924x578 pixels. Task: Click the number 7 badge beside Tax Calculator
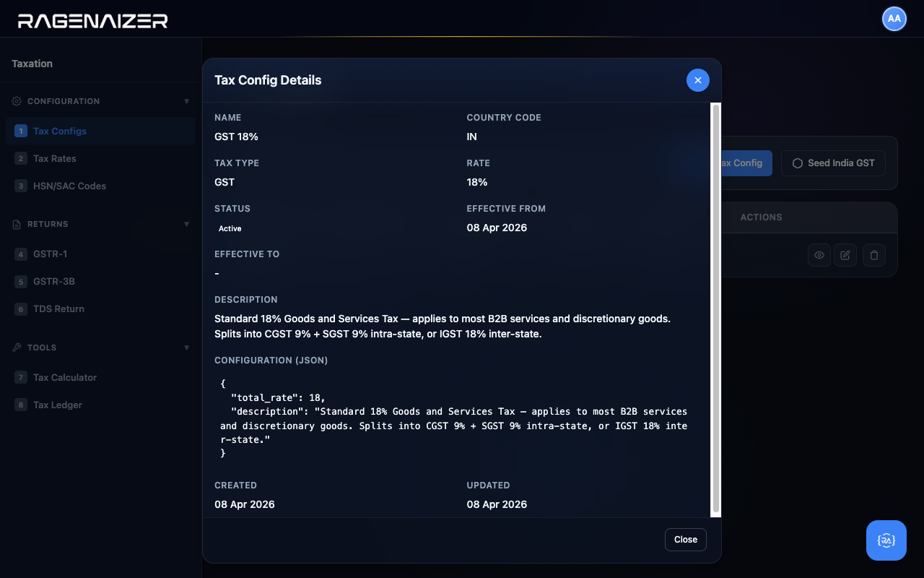[21, 377]
